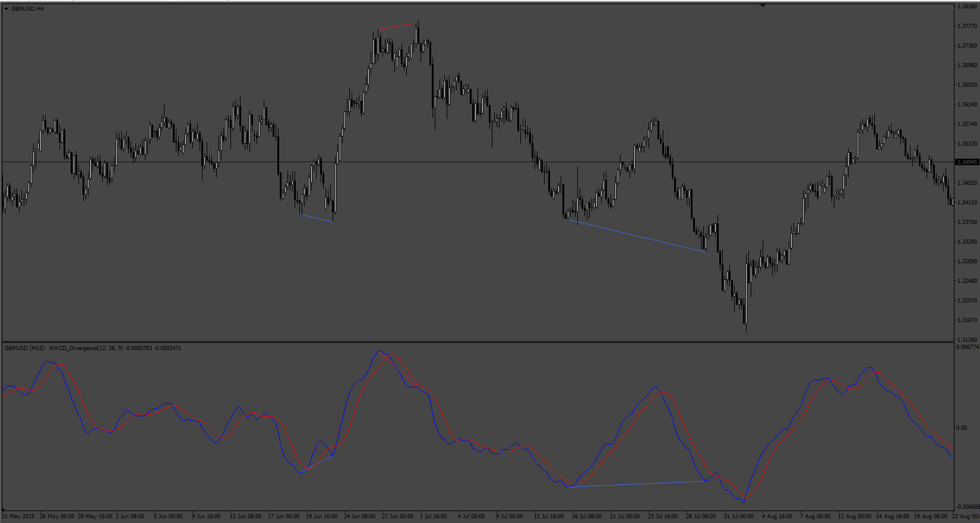The width and height of the screenshot is (980, 523).
Task: Click the 16 Jul 08:00 time label
Action: pyautogui.click(x=588, y=516)
